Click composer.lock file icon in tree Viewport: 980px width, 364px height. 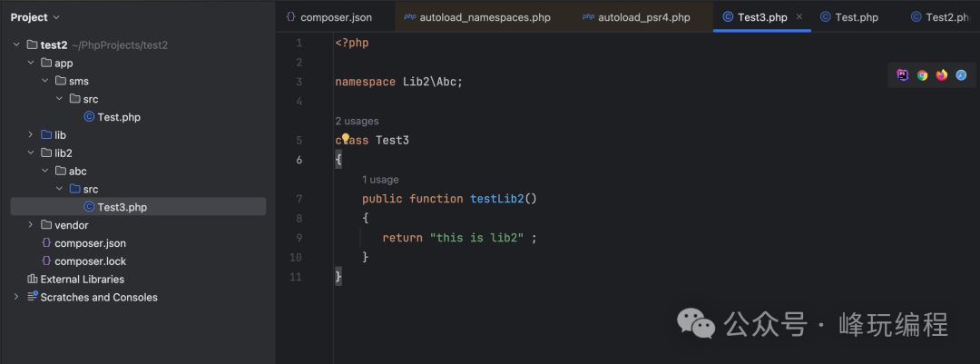[46, 261]
